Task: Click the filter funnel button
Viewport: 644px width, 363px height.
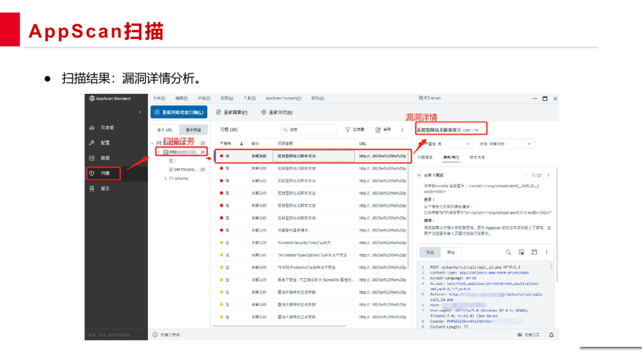Action: point(354,130)
